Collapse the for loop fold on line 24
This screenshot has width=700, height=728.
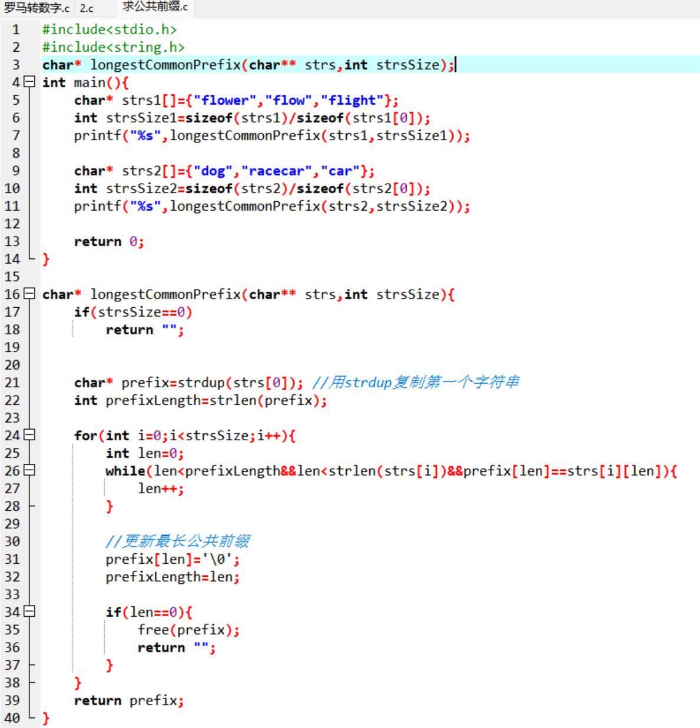[29, 436]
